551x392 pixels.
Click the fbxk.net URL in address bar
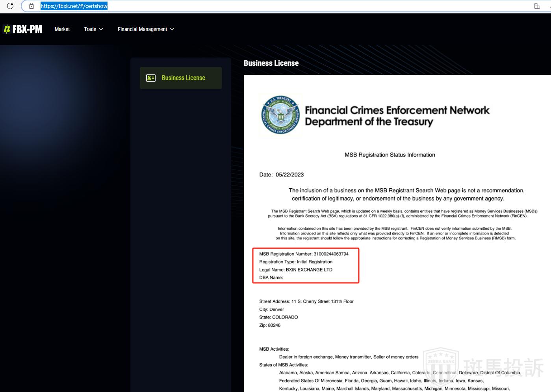[74, 6]
